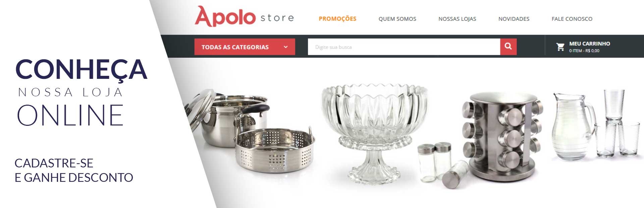Go to the Quem Somos page
This screenshot has height=208, width=644.
pos(397,19)
